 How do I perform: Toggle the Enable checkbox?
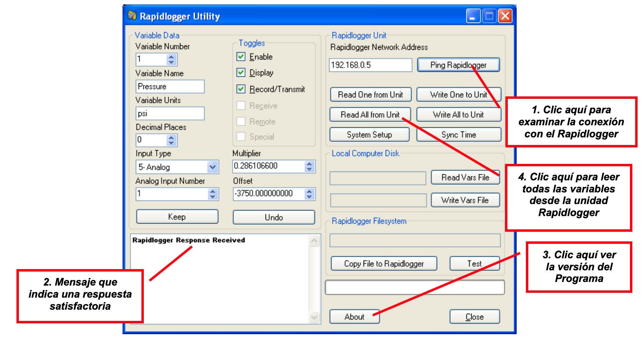tap(241, 57)
